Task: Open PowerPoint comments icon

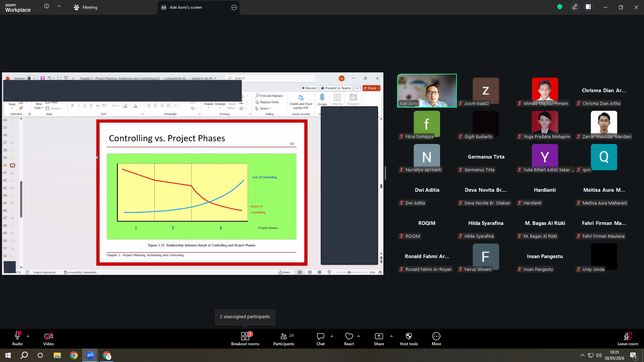Action: 358,88
